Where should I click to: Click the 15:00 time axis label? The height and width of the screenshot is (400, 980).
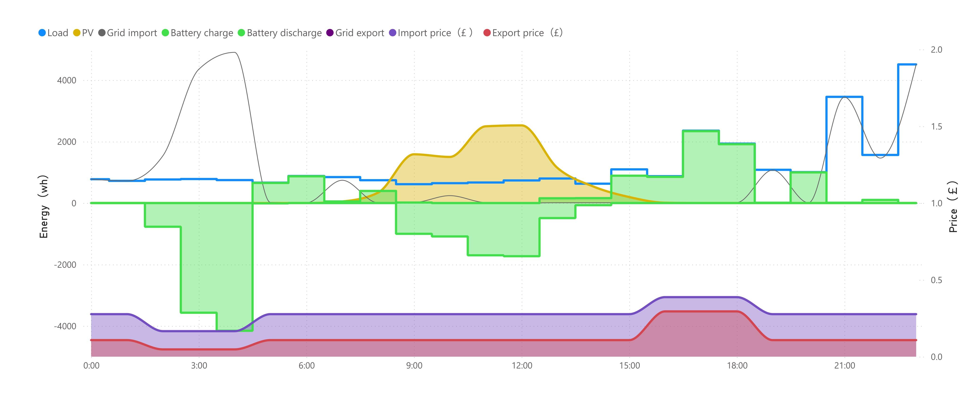630,366
